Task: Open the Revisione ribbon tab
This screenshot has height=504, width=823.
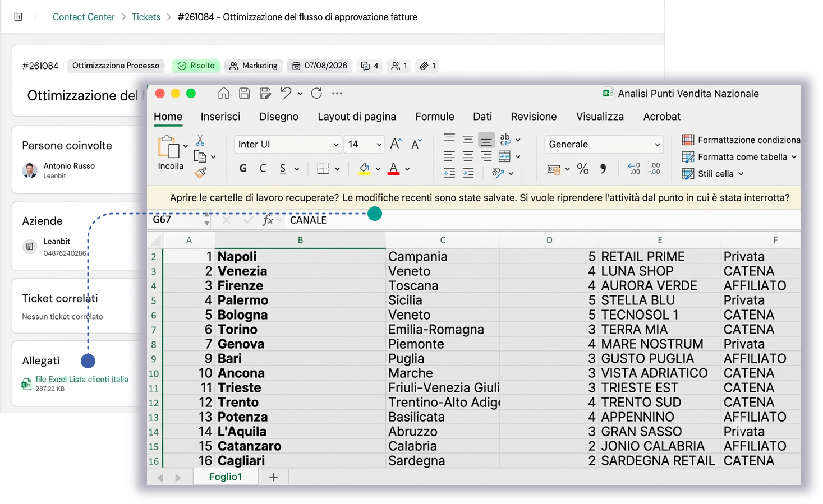Action: 534,117
